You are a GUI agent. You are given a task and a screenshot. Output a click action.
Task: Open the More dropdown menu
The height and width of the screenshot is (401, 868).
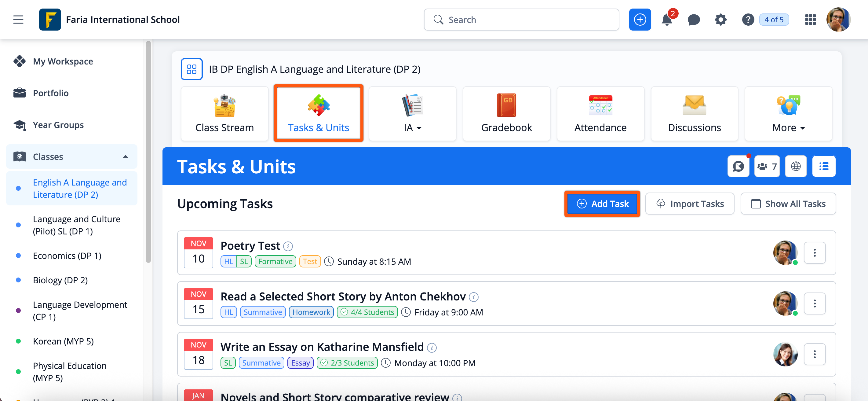coord(788,114)
